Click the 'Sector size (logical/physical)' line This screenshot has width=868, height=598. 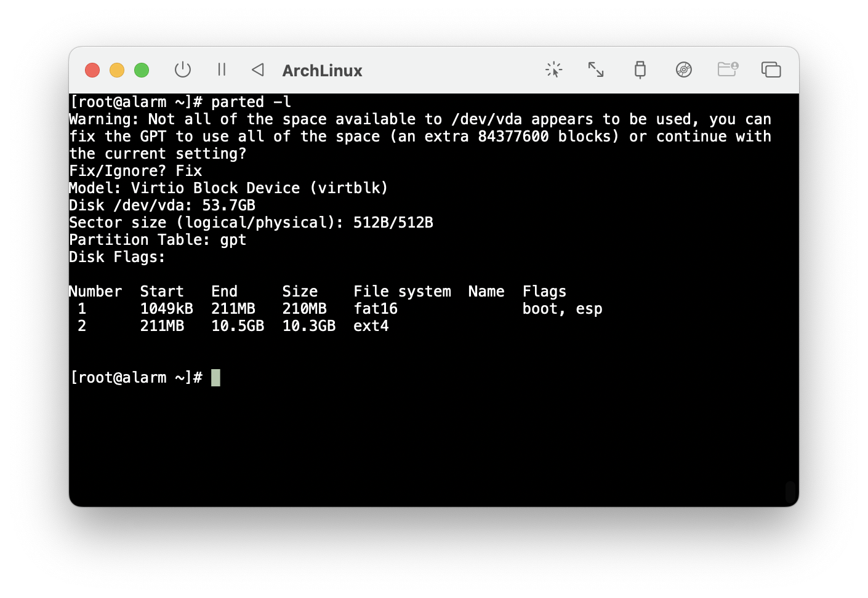pyautogui.click(x=251, y=223)
